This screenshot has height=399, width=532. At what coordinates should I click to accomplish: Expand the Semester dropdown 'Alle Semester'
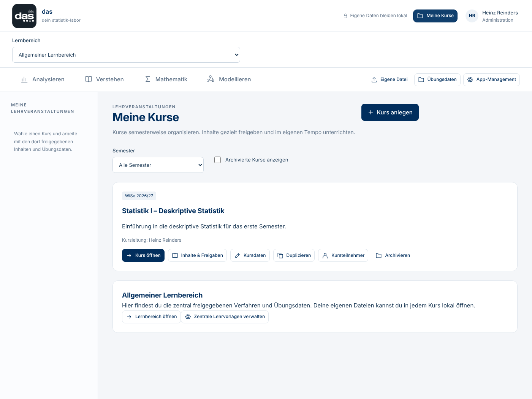click(x=158, y=165)
